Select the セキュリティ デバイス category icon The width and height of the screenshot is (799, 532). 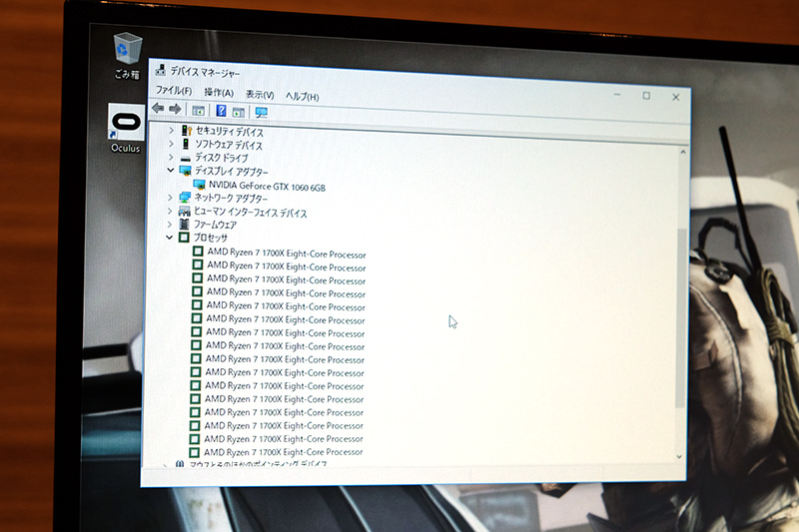pyautogui.click(x=187, y=131)
